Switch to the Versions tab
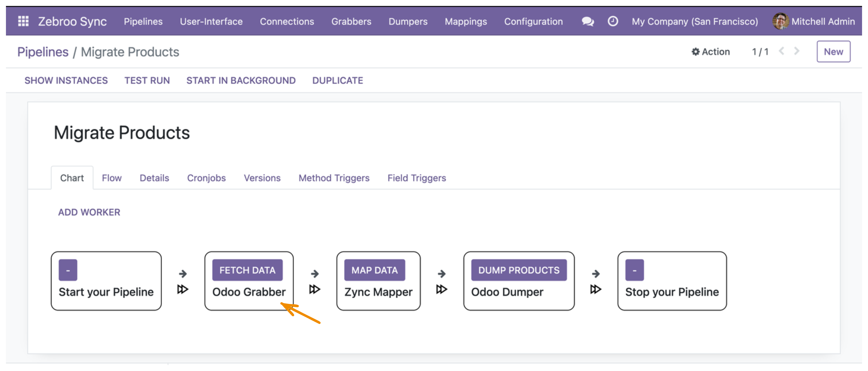Image resolution: width=868 pixels, height=371 pixels. click(x=262, y=178)
